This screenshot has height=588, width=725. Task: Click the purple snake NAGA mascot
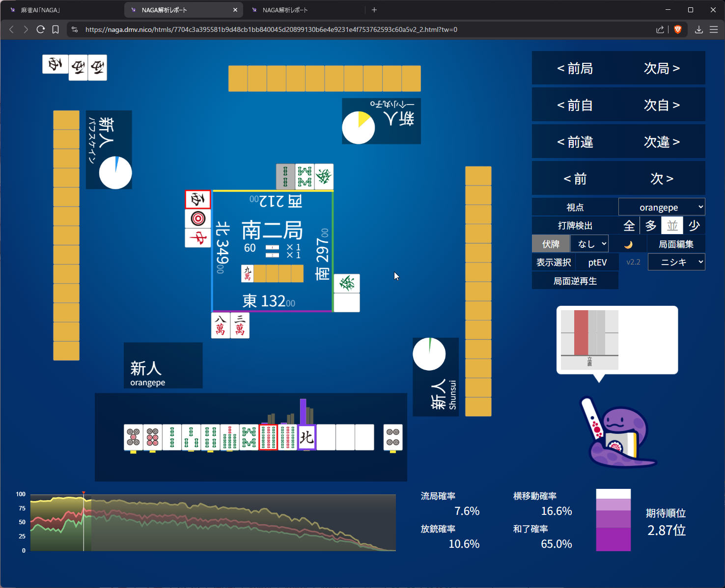coord(619,434)
